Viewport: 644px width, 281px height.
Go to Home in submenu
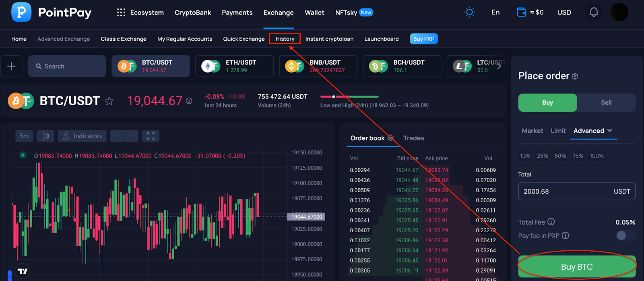19,39
